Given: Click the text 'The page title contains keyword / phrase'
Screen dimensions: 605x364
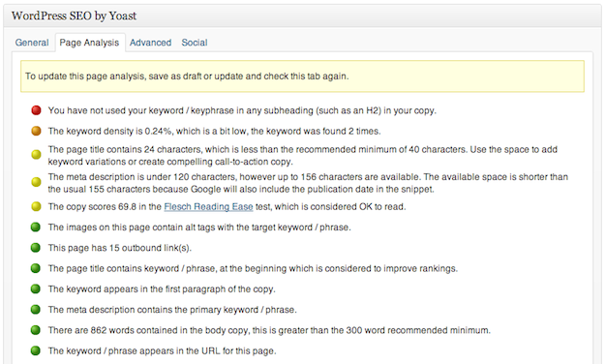Looking at the screenshot, I should pyautogui.click(x=132, y=269).
